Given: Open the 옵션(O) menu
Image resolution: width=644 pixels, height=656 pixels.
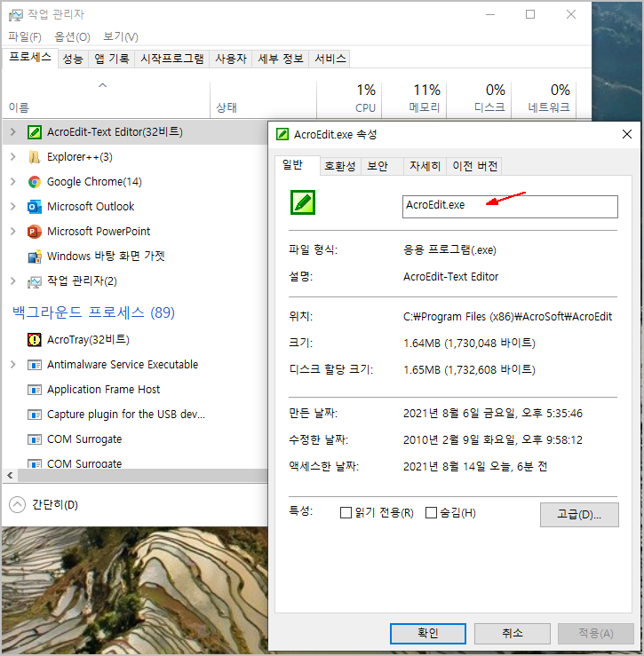Looking at the screenshot, I should click(72, 36).
